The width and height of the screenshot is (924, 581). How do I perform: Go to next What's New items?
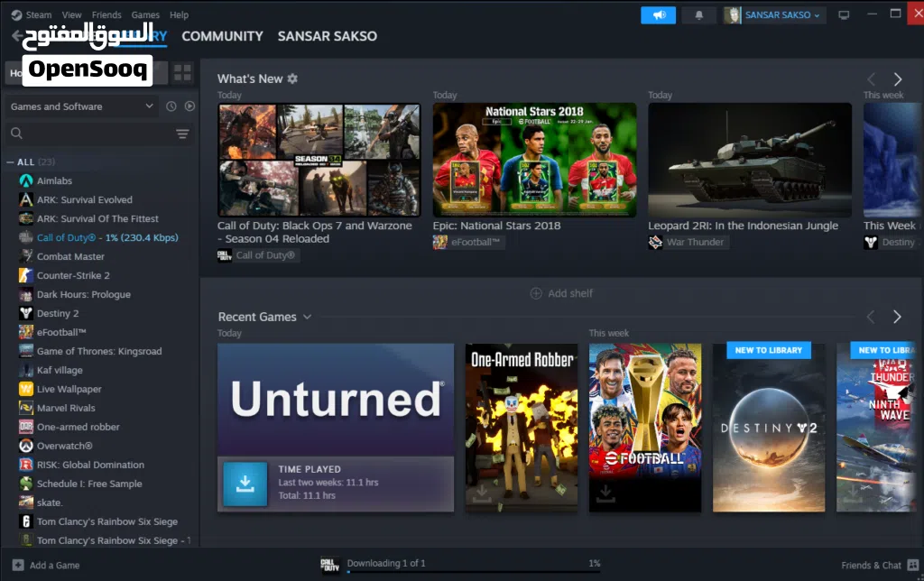898,79
